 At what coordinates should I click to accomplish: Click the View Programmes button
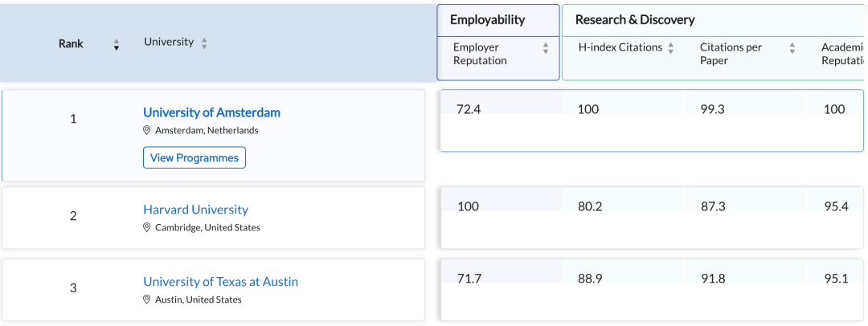click(194, 157)
